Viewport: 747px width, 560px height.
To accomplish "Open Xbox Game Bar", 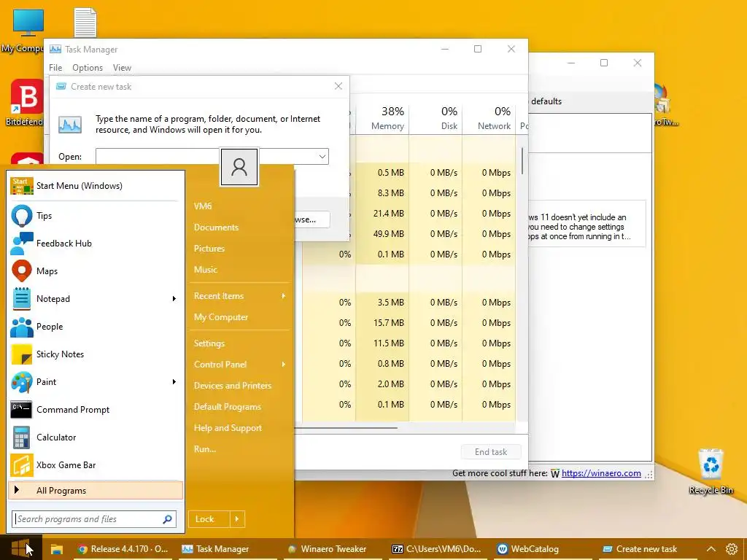I will [96, 464].
